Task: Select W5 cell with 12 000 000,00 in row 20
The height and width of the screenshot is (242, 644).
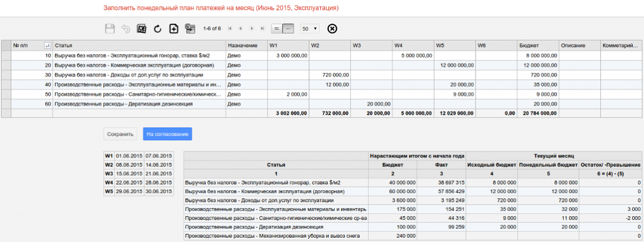Action: pyautogui.click(x=455, y=65)
